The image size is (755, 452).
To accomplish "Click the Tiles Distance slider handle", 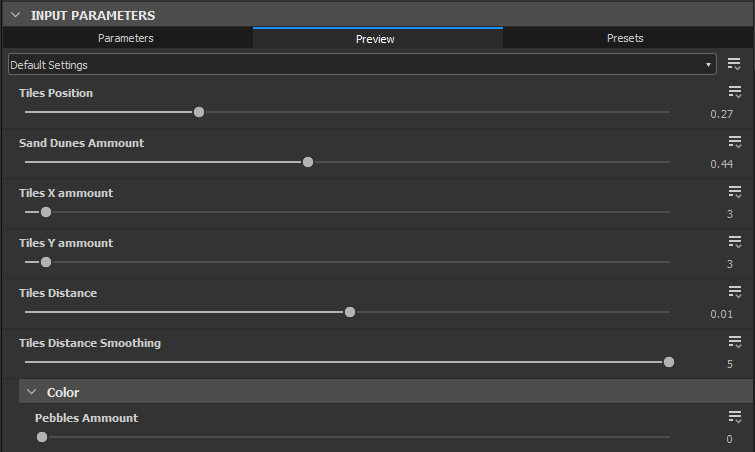I will 350,312.
